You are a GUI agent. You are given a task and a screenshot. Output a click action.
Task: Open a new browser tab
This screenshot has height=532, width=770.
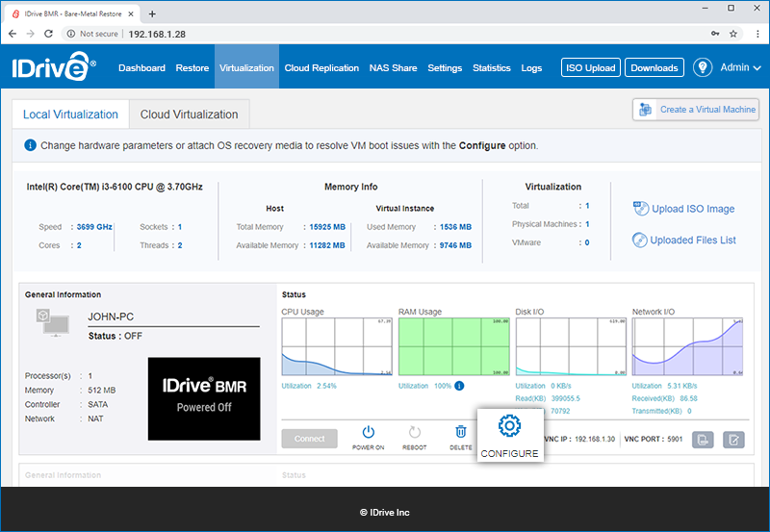pyautogui.click(x=152, y=13)
